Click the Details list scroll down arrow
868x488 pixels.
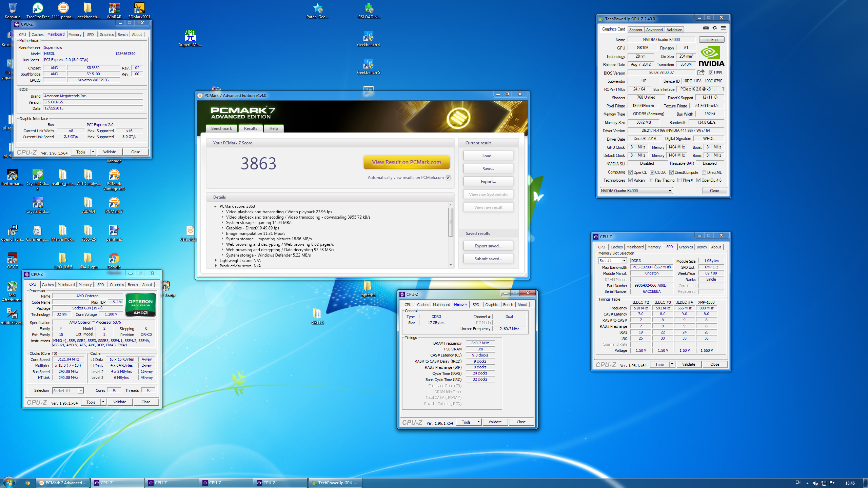coord(451,265)
